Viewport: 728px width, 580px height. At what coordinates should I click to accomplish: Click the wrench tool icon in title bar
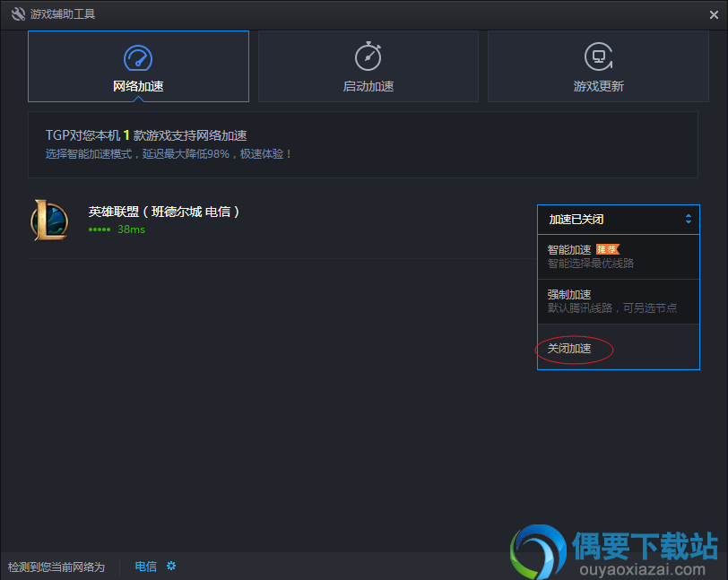tap(18, 14)
